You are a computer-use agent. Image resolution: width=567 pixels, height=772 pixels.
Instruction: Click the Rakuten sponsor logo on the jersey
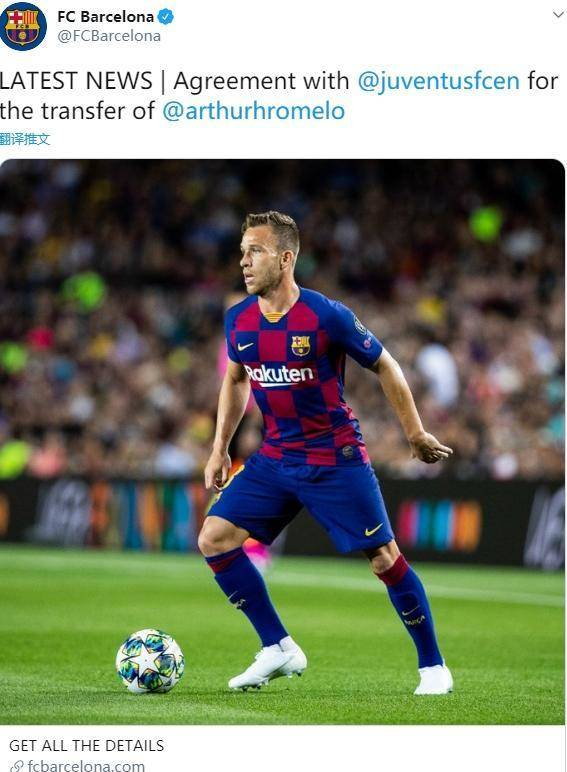(279, 375)
